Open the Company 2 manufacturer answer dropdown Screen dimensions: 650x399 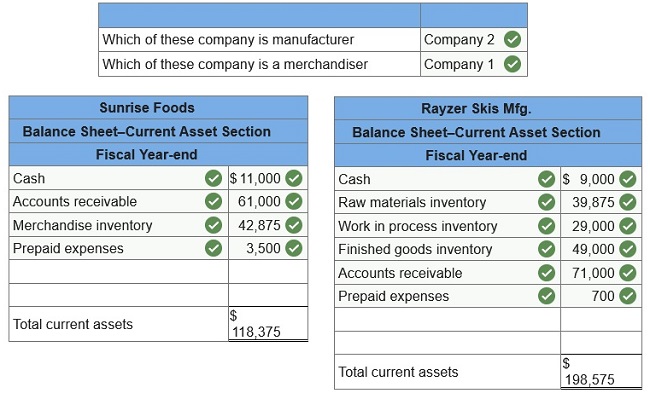(474, 39)
